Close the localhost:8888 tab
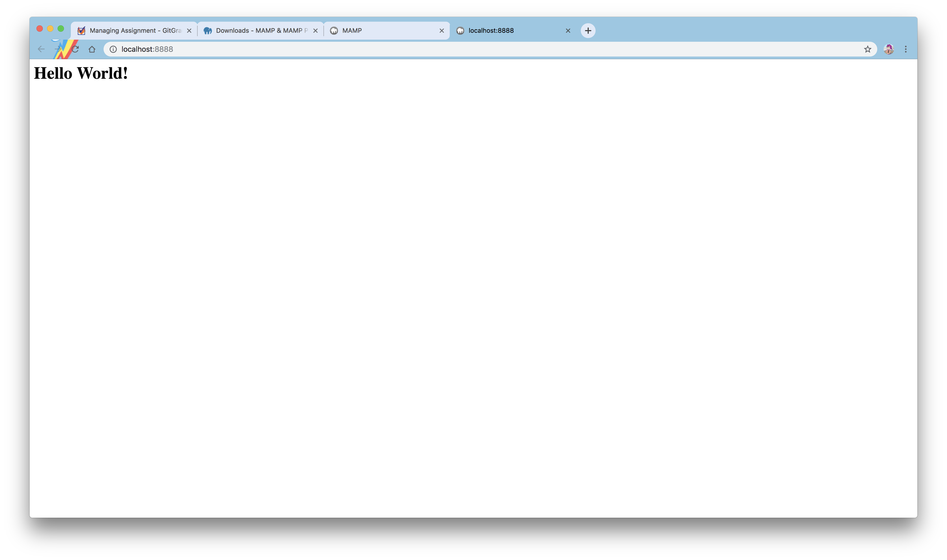Viewport: 947px width, 560px height. [568, 31]
